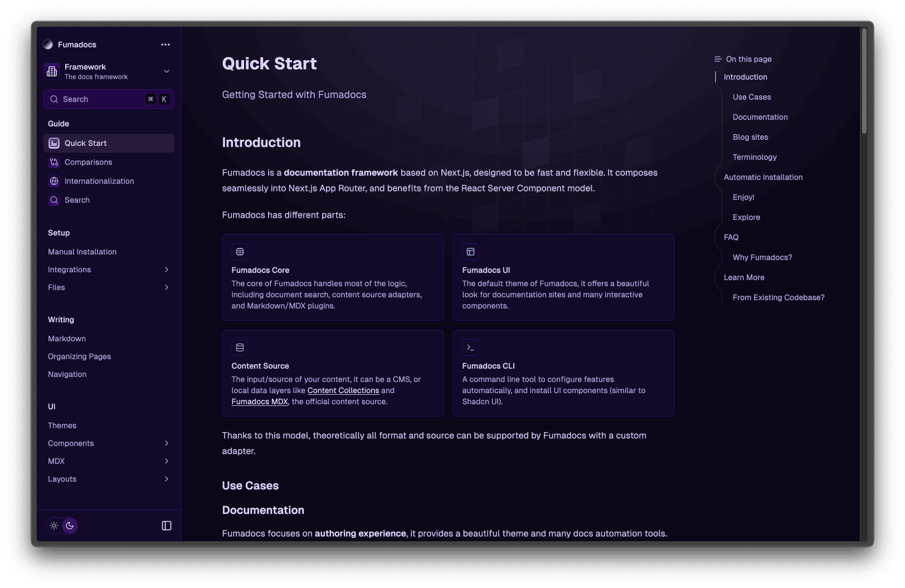Click the Comparisons sidebar icon
Screen dimensions: 905x588
point(54,162)
